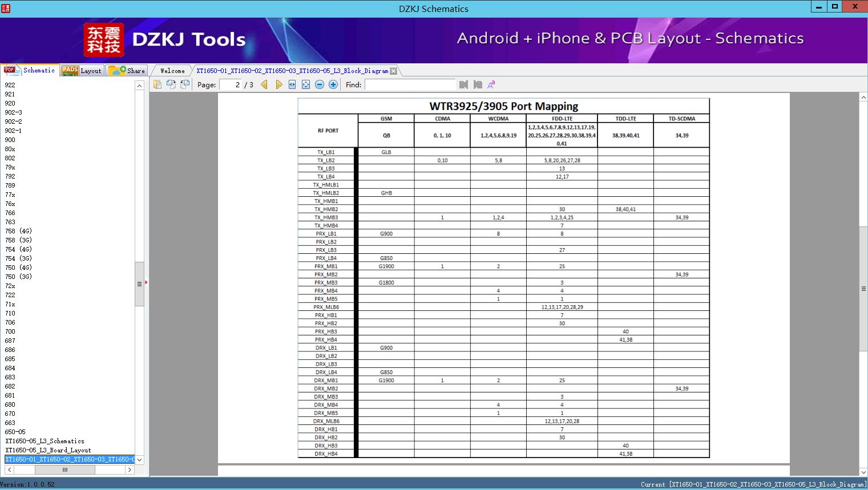Select item 754 (4G) in the list
This screenshot has width=868, height=490.
(18, 249)
